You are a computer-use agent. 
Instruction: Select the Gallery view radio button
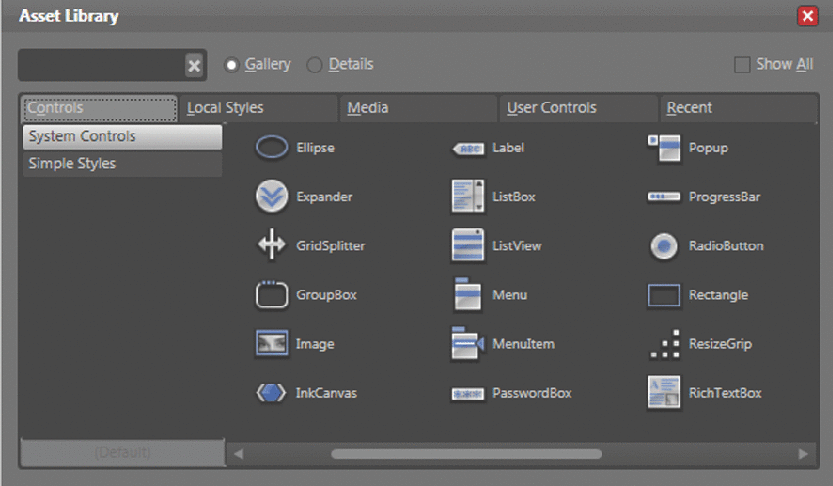(x=232, y=65)
